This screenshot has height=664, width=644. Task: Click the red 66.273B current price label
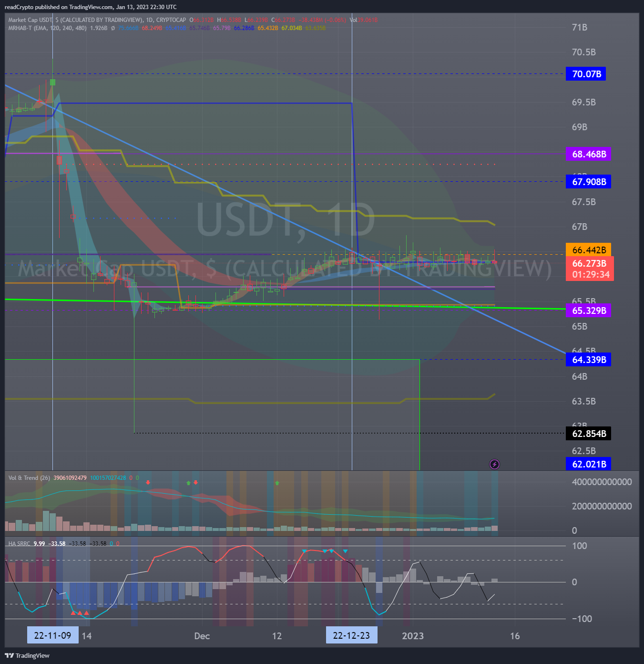pyautogui.click(x=589, y=263)
